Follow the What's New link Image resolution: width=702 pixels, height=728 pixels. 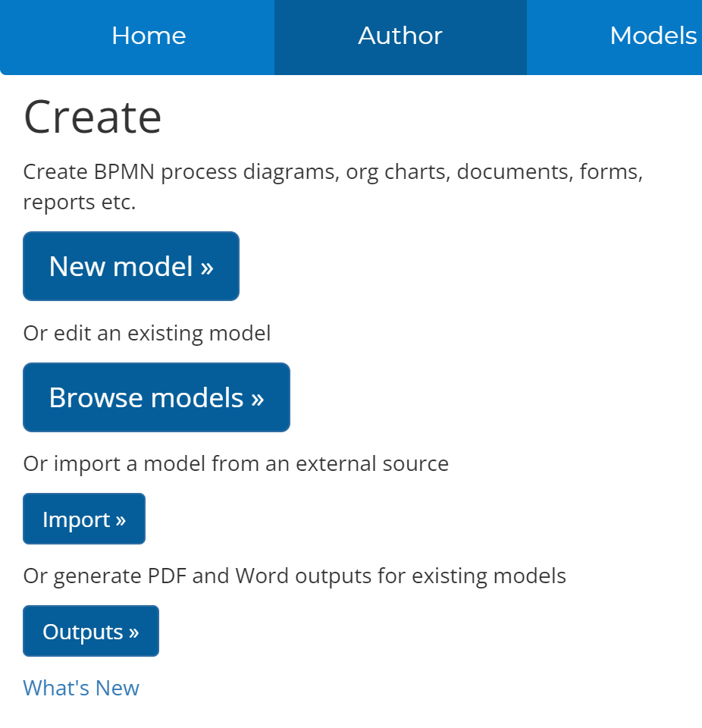coord(81,688)
